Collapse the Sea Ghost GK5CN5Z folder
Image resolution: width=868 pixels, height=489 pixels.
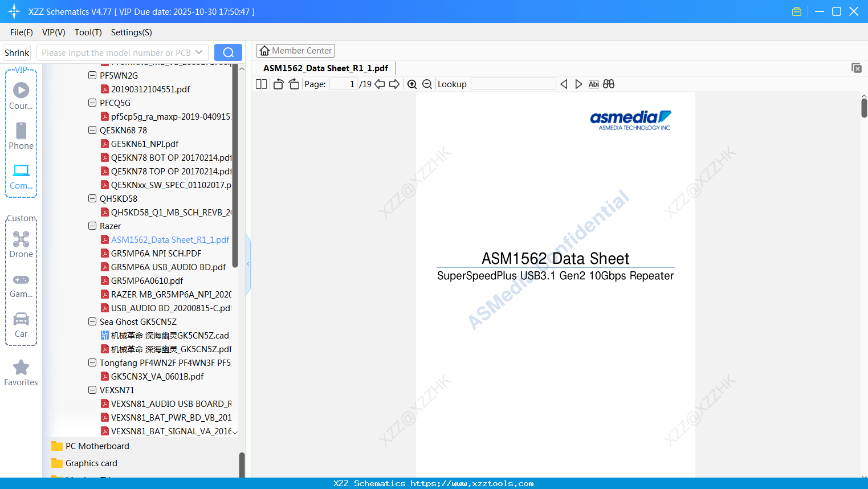pos(92,321)
